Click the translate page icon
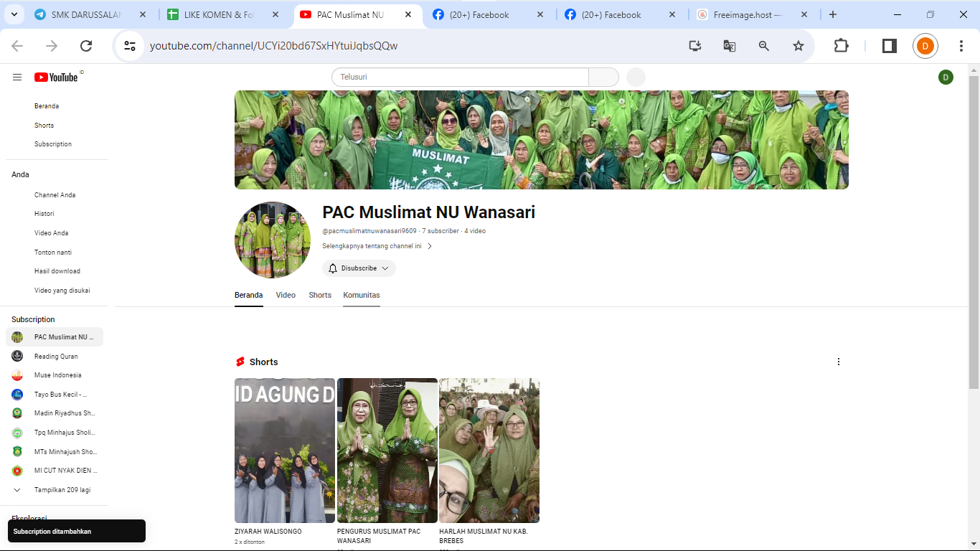 pyautogui.click(x=729, y=46)
